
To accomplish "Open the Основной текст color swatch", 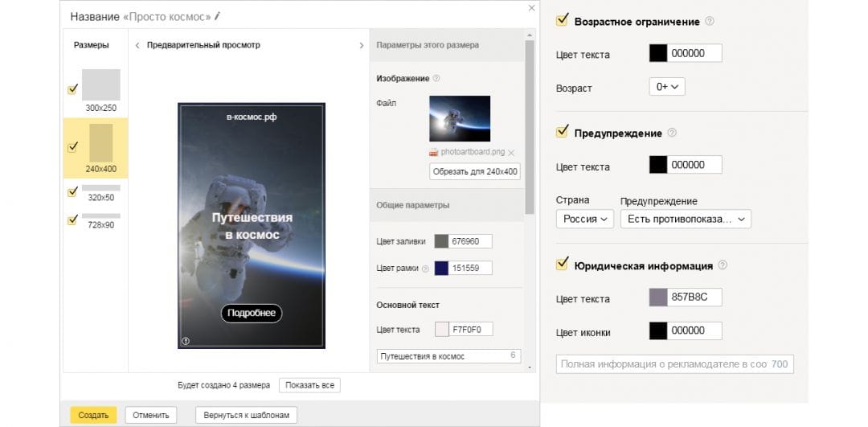I will coord(442,330).
